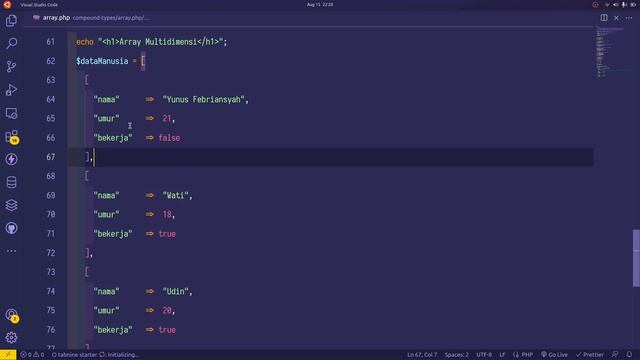Image resolution: width=640 pixels, height=360 pixels.
Task: Show additional views ellipsis in activity bar
Action: pyautogui.click(x=11, y=251)
